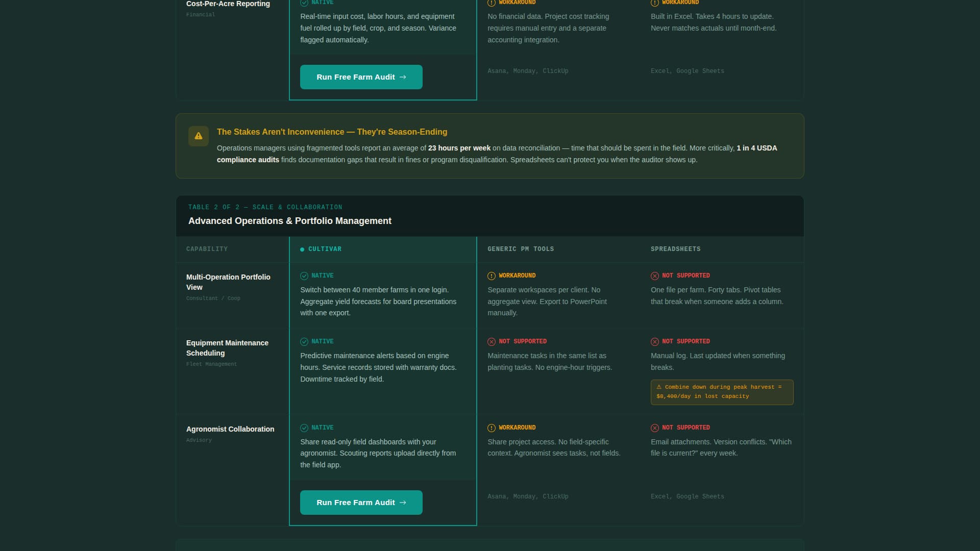Screen dimensions: 980x551
Task: Click Separate workspaces per client description
Action: coord(547,302)
